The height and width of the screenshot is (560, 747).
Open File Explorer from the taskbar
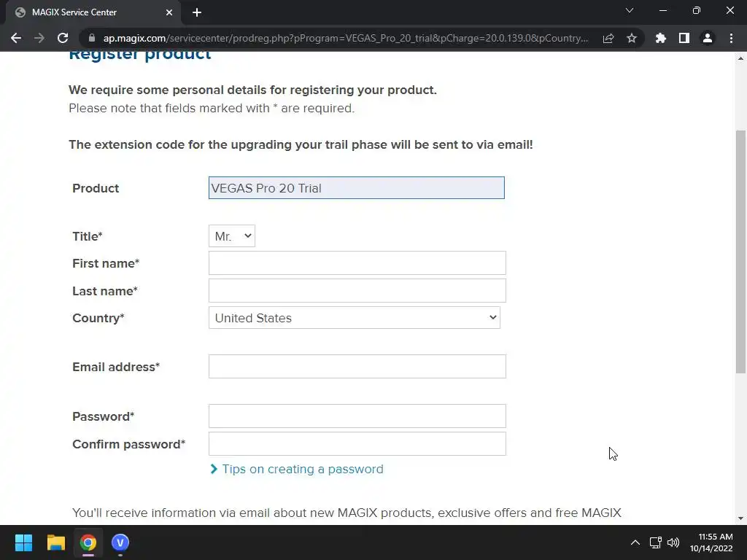point(55,542)
